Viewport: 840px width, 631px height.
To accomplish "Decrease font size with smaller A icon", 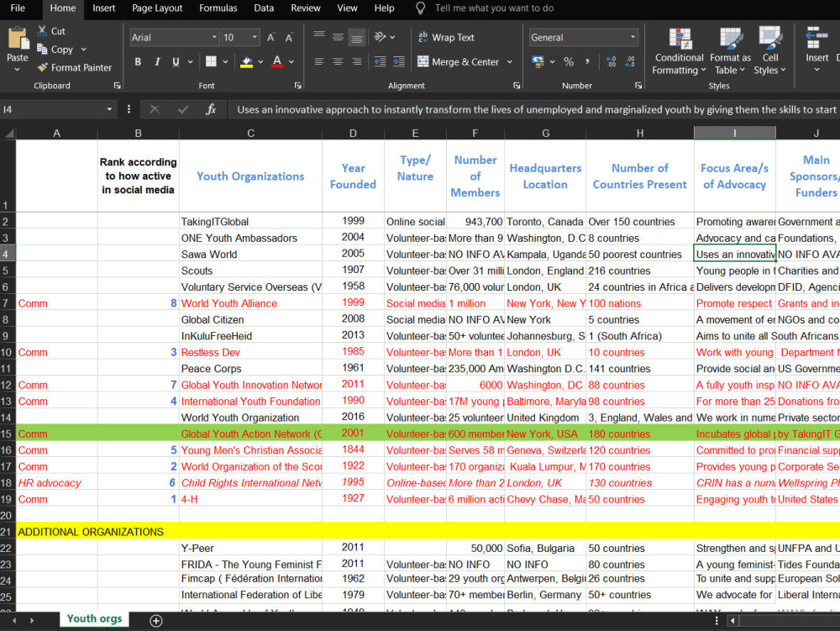I will 289,38.
